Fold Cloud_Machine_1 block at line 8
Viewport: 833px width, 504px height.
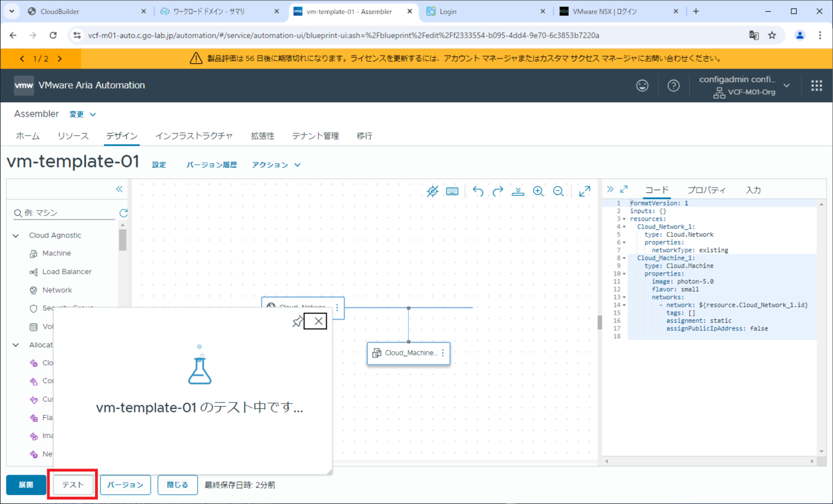pos(624,258)
